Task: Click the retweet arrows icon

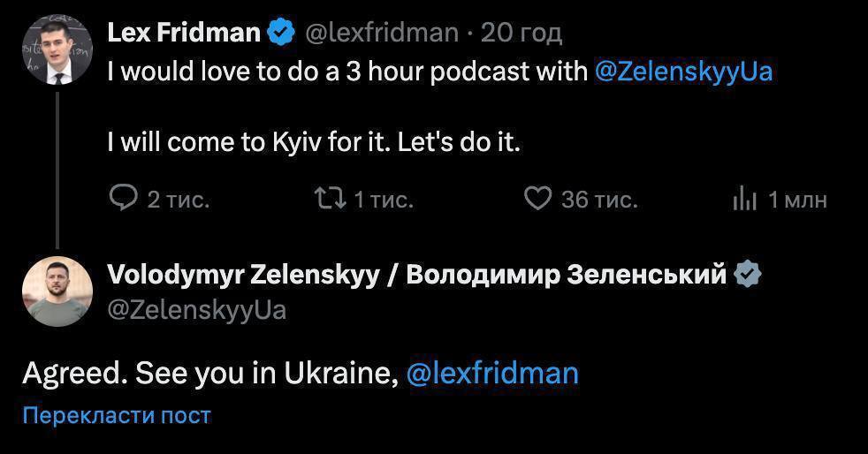Action: pyautogui.click(x=330, y=200)
